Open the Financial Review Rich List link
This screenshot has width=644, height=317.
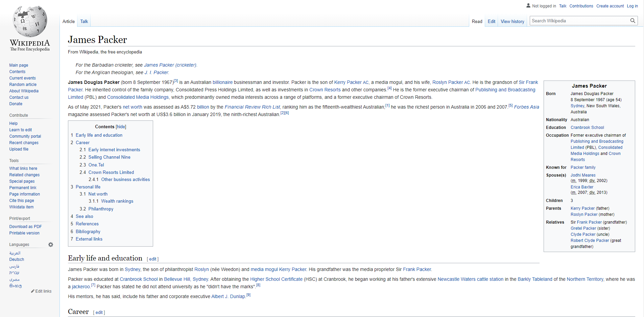[x=252, y=107]
